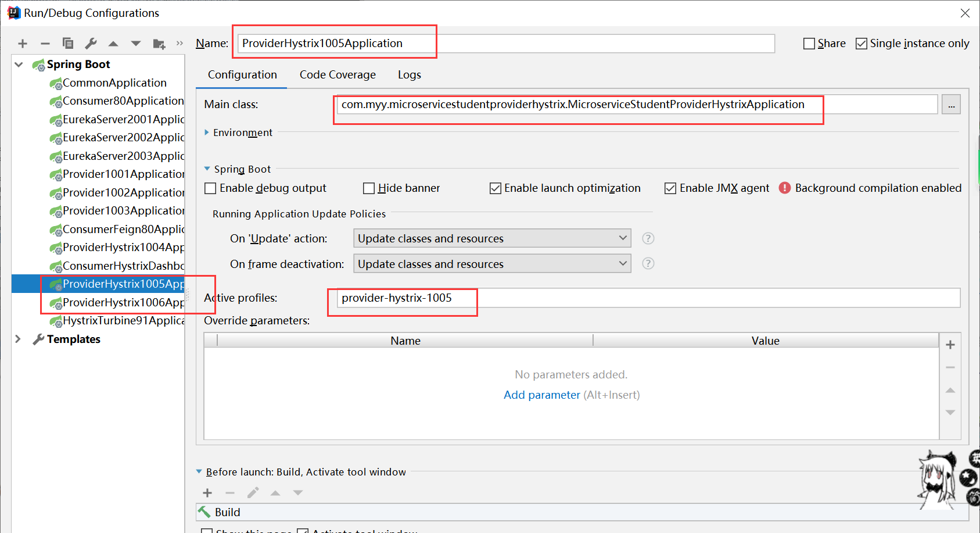Move the override parameter down

pos(950,412)
